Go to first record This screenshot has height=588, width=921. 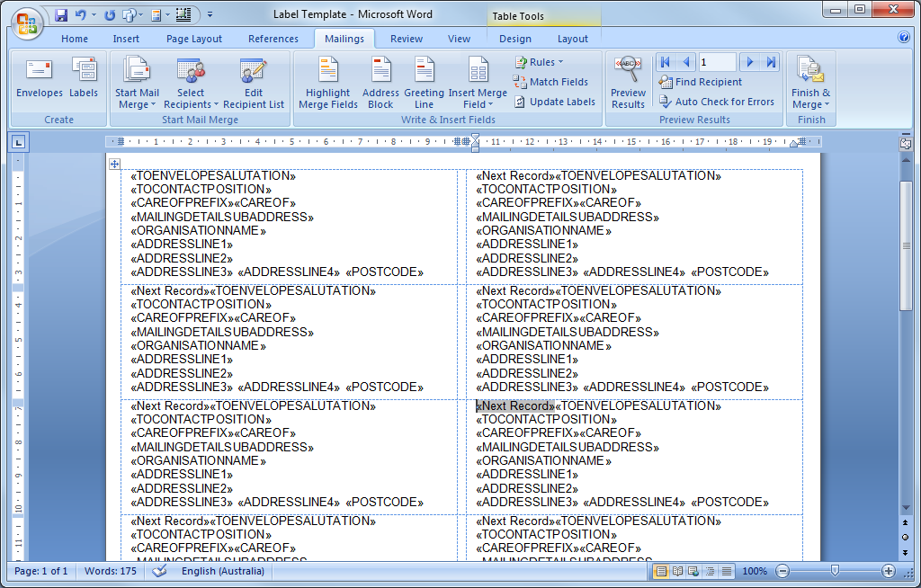pyautogui.click(x=665, y=62)
